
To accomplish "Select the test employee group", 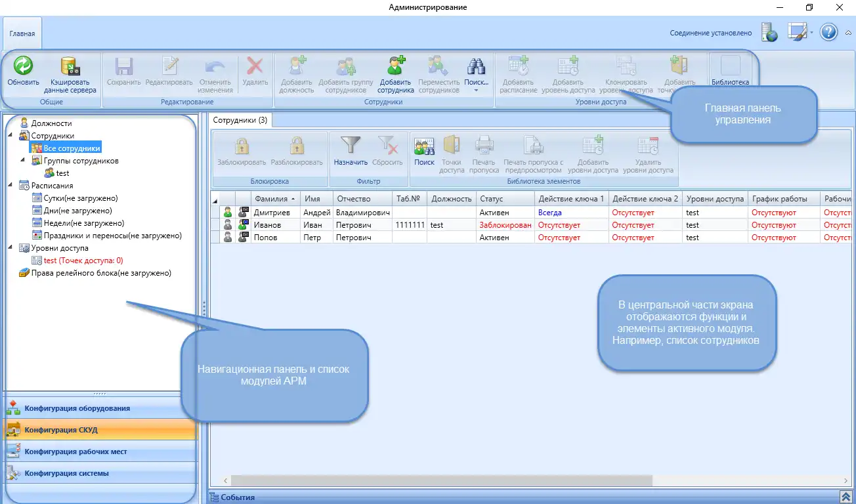I will point(62,173).
